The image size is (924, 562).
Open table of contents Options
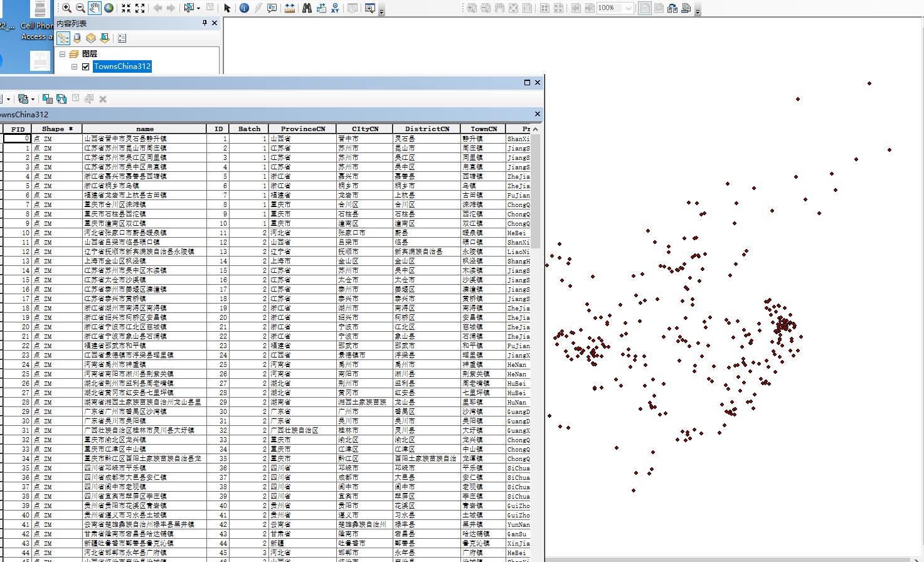click(x=122, y=38)
